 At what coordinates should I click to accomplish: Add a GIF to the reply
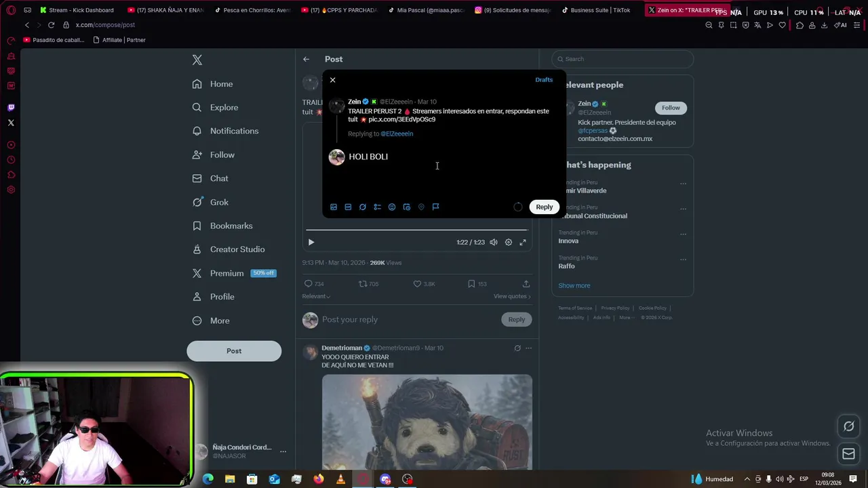[x=348, y=207]
